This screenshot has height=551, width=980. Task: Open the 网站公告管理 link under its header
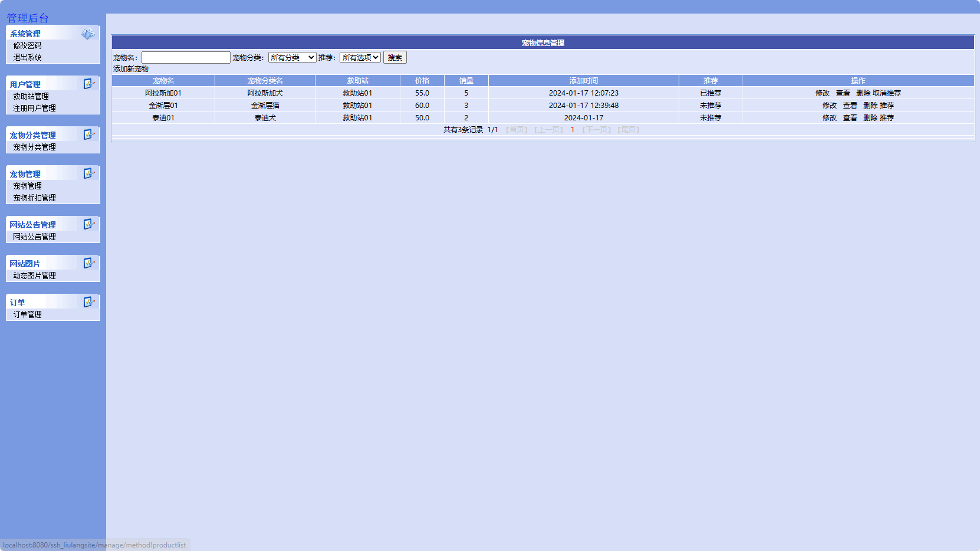click(35, 237)
